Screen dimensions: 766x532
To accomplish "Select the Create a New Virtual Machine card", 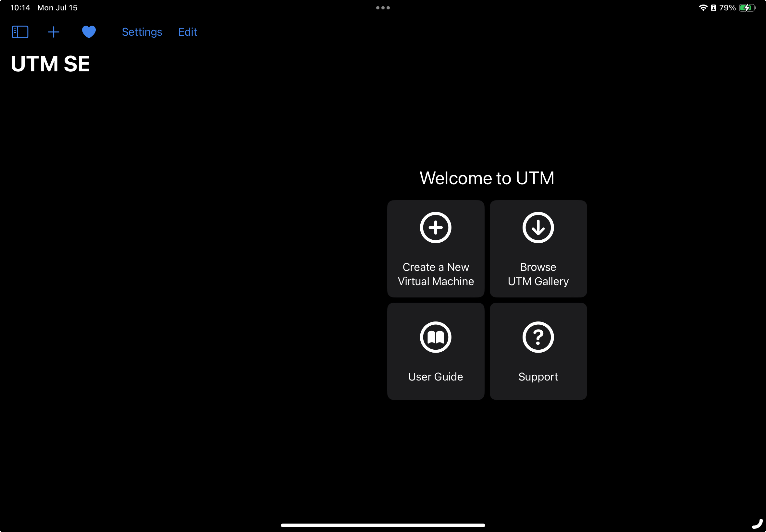I will [x=436, y=249].
